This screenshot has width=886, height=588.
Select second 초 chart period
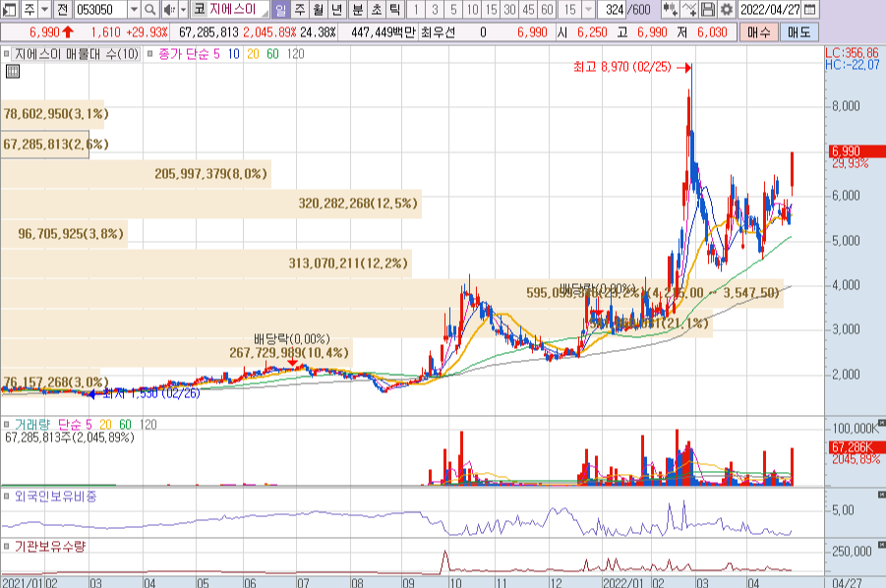(x=377, y=9)
